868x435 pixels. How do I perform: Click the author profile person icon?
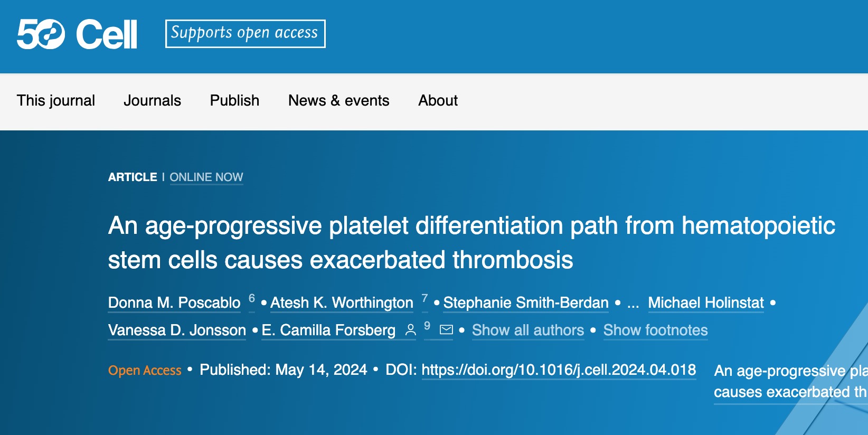pos(410,330)
